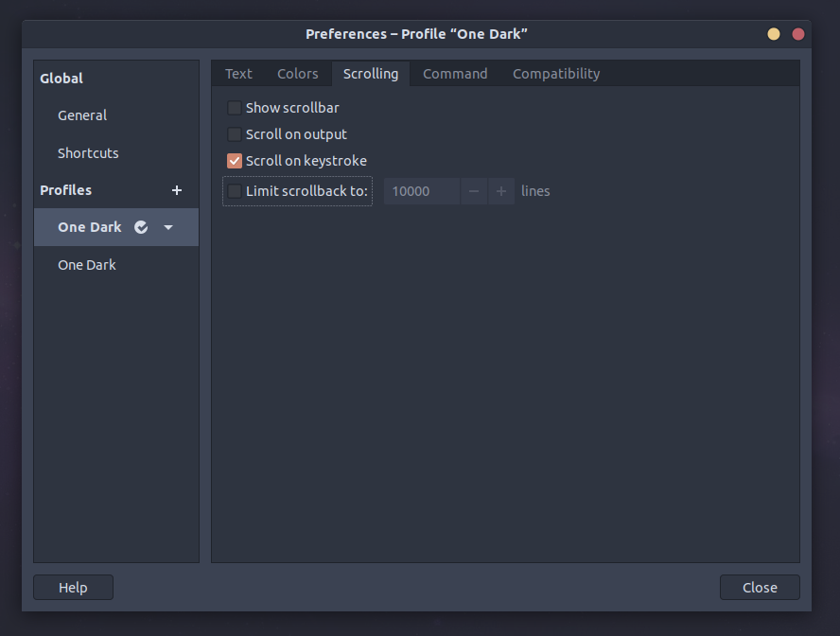
Task: Click the Help button
Action: click(x=73, y=588)
